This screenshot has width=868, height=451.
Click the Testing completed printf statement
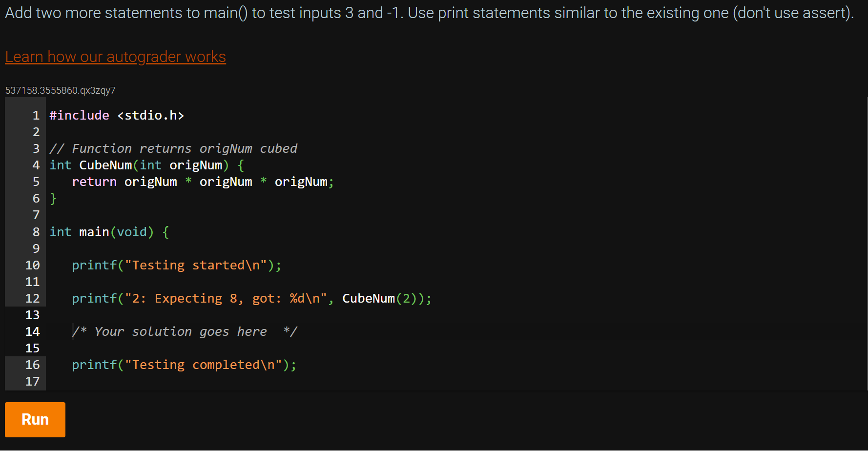pyautogui.click(x=184, y=365)
